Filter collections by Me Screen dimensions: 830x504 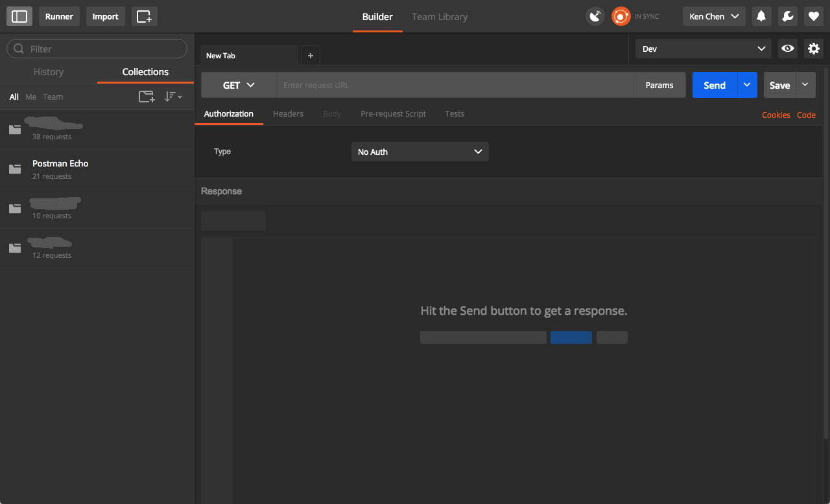pyautogui.click(x=30, y=97)
